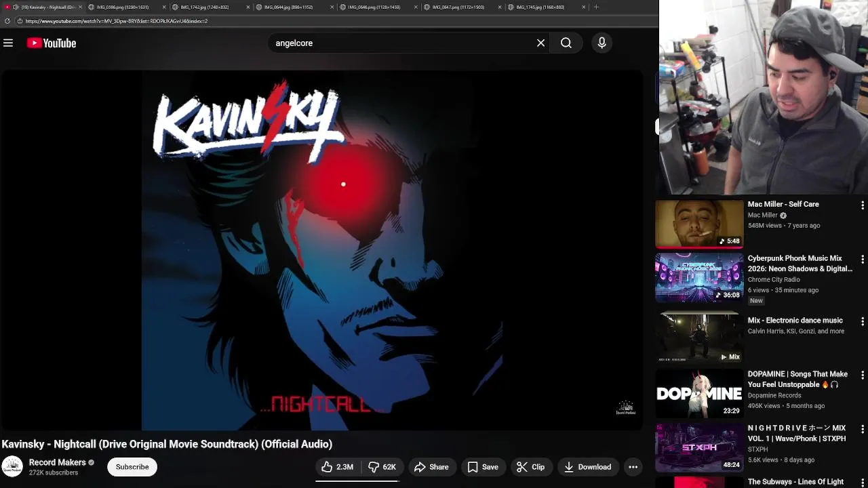
Task: Open options menu for DOPAMINE Songs video
Action: coord(862,375)
